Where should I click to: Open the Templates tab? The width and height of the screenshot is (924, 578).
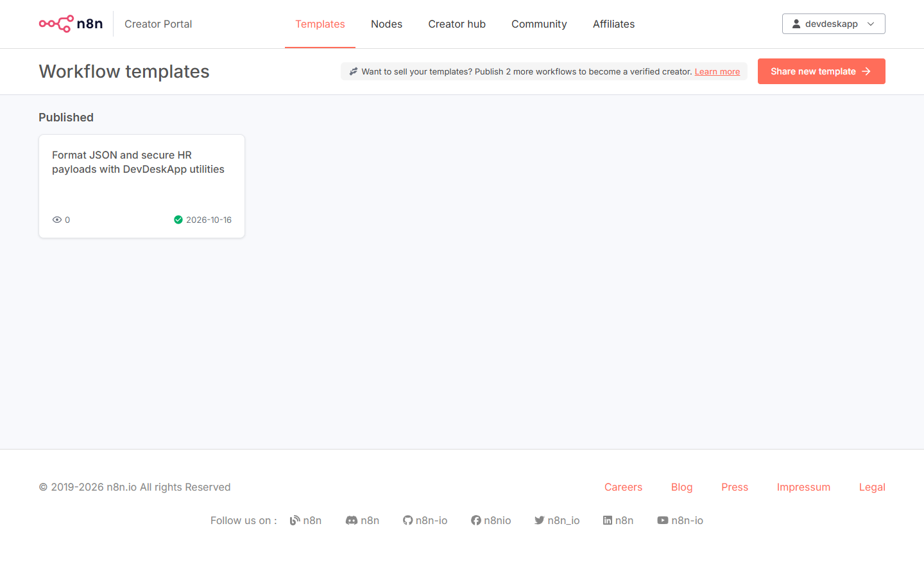pos(320,24)
